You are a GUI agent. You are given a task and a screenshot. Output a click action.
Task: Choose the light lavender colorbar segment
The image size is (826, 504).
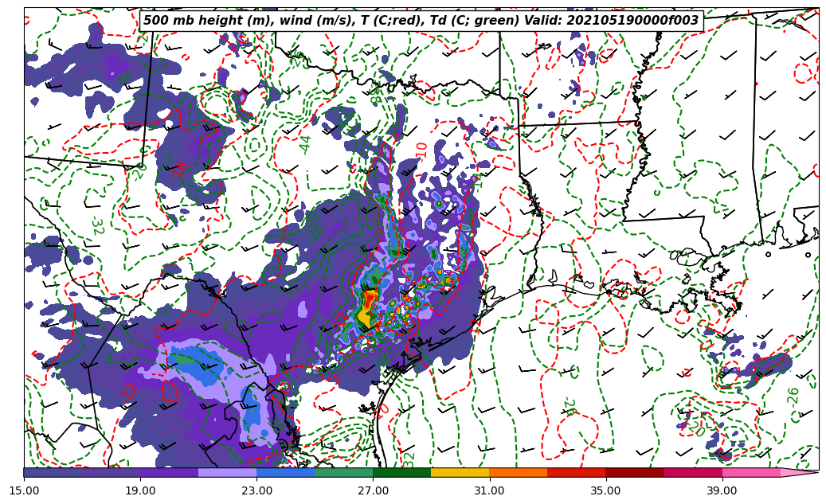[x=227, y=472]
